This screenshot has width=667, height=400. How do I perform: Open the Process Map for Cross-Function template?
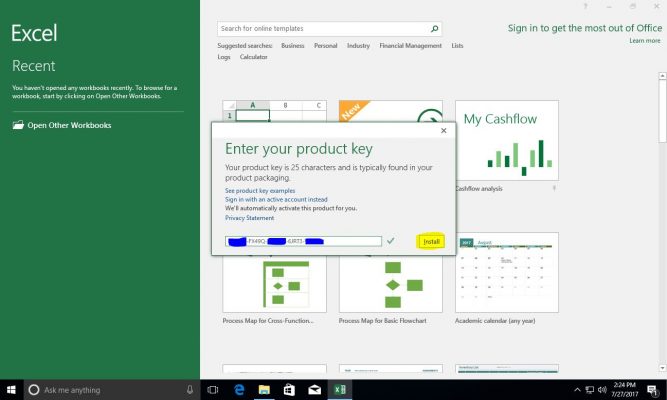point(274,284)
